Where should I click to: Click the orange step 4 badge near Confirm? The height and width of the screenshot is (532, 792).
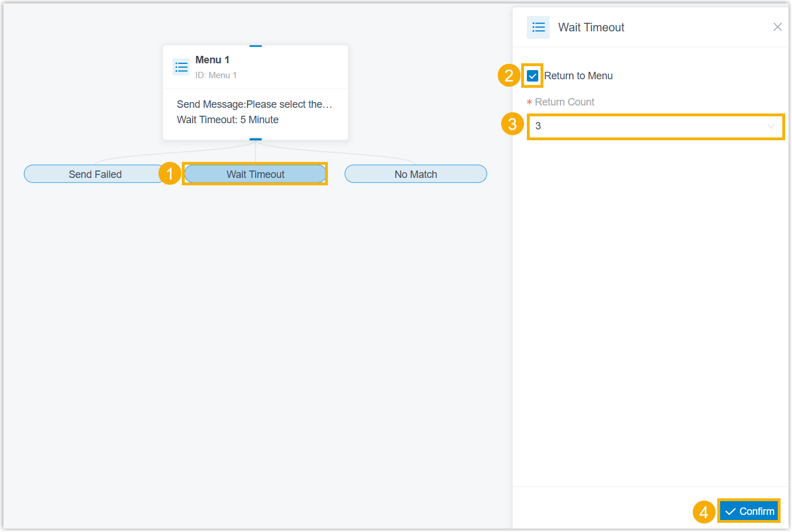(x=704, y=512)
